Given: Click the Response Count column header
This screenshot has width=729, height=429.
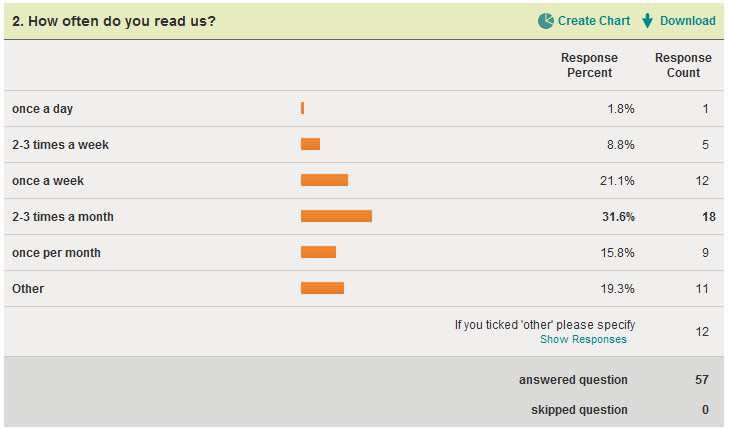Looking at the screenshot, I should 683,65.
